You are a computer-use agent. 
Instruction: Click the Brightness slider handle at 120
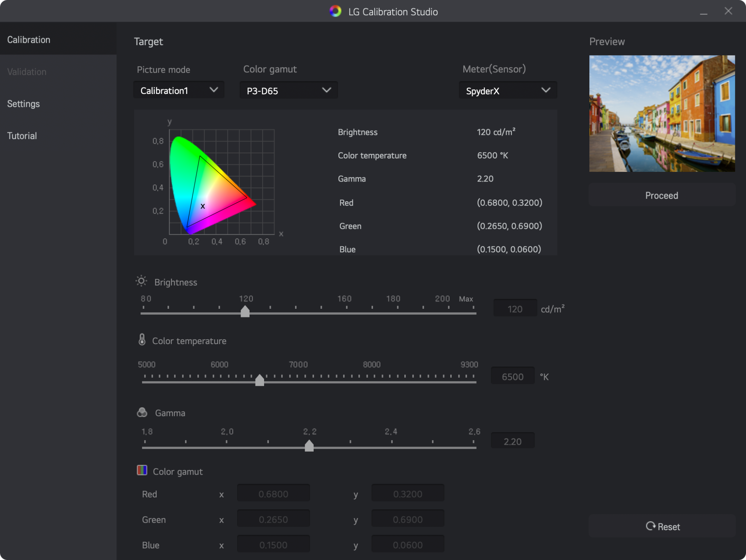pyautogui.click(x=245, y=311)
